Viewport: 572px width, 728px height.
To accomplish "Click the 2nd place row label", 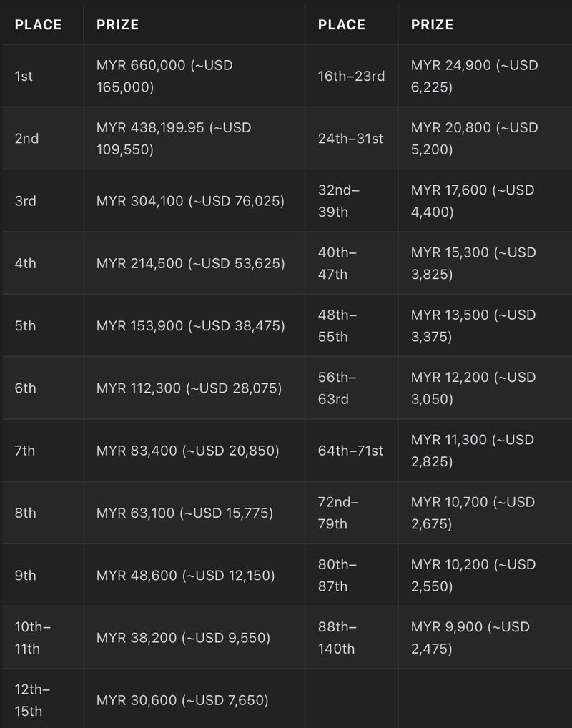I will (26, 138).
